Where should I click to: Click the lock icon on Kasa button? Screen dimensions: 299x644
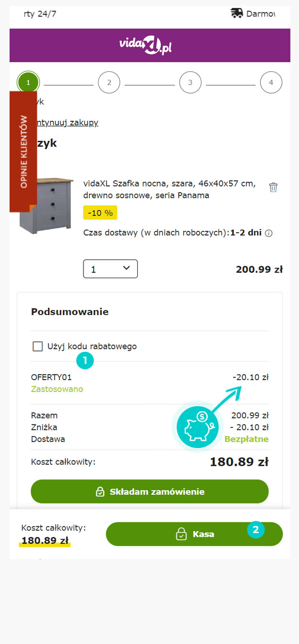pyautogui.click(x=181, y=534)
